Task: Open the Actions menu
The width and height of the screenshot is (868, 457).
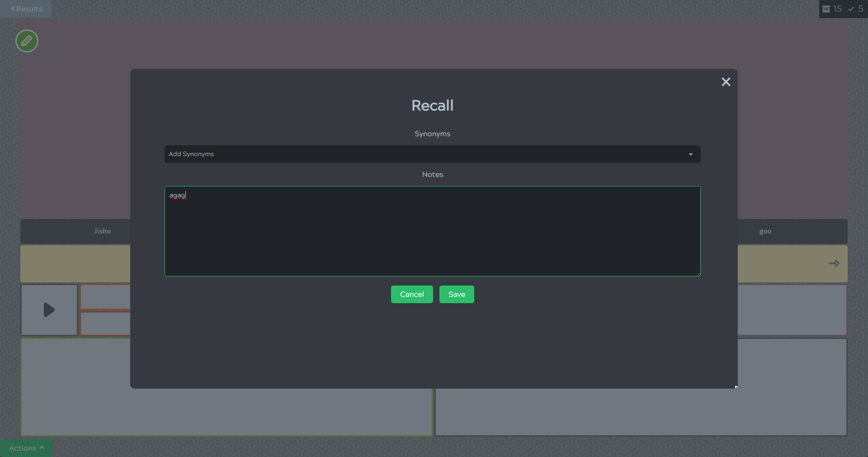Action: click(26, 448)
